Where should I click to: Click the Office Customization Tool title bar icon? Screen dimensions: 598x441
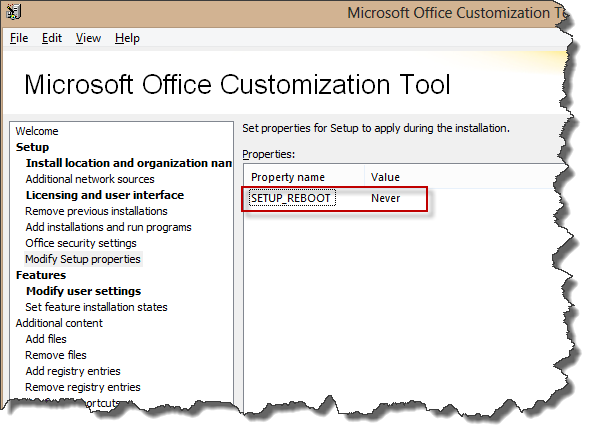[x=13, y=11]
